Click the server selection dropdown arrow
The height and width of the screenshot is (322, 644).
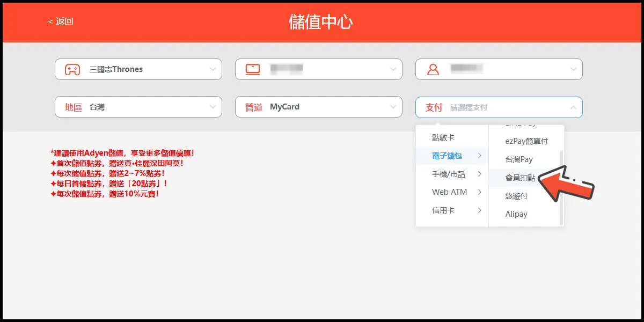pyautogui.click(x=393, y=69)
